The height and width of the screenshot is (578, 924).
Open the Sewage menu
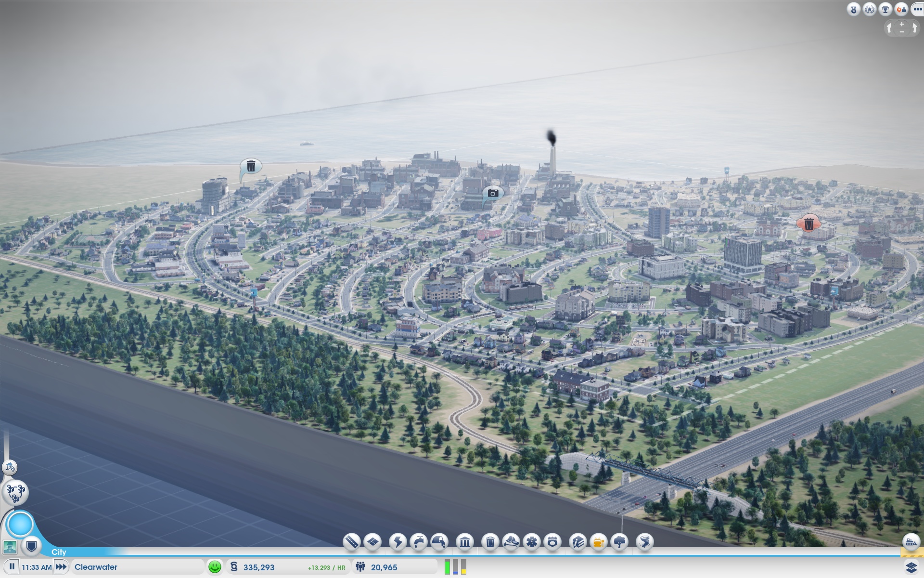439,542
